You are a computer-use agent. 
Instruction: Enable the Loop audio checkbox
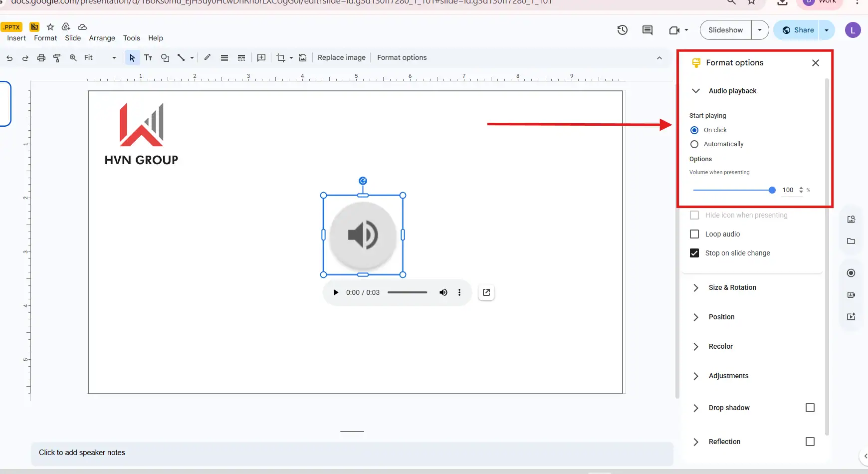pyautogui.click(x=695, y=234)
